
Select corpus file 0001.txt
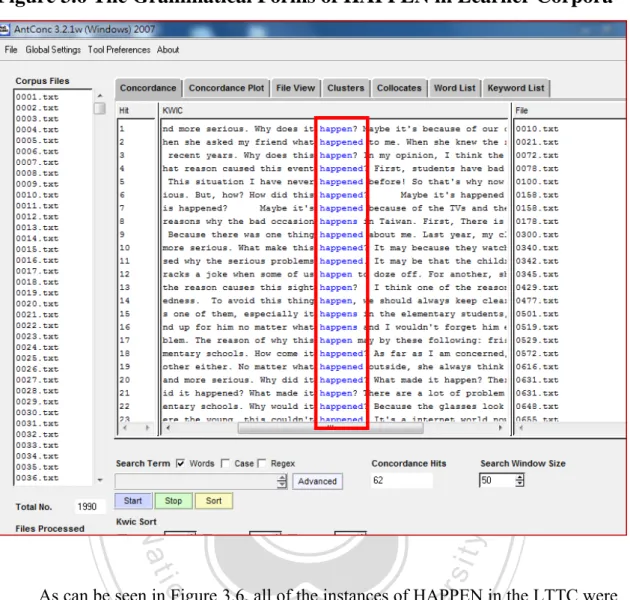click(37, 97)
